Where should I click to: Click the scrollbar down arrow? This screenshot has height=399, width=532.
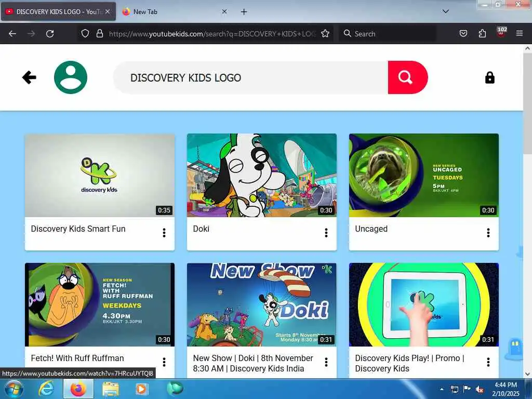pos(527,374)
